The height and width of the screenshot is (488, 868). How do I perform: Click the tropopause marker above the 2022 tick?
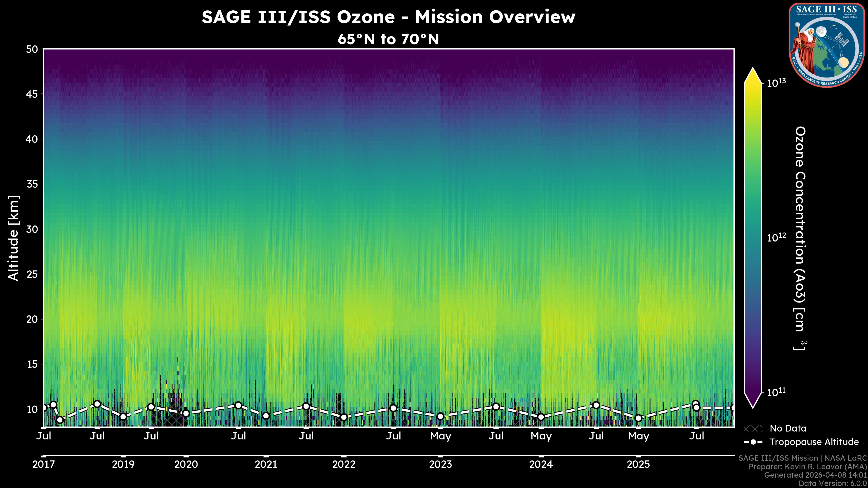344,417
